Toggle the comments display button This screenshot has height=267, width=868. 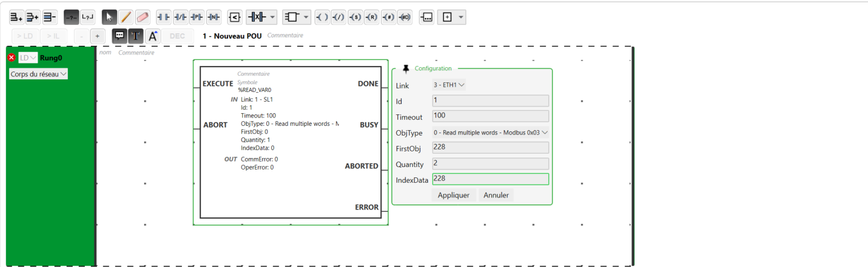tap(119, 36)
